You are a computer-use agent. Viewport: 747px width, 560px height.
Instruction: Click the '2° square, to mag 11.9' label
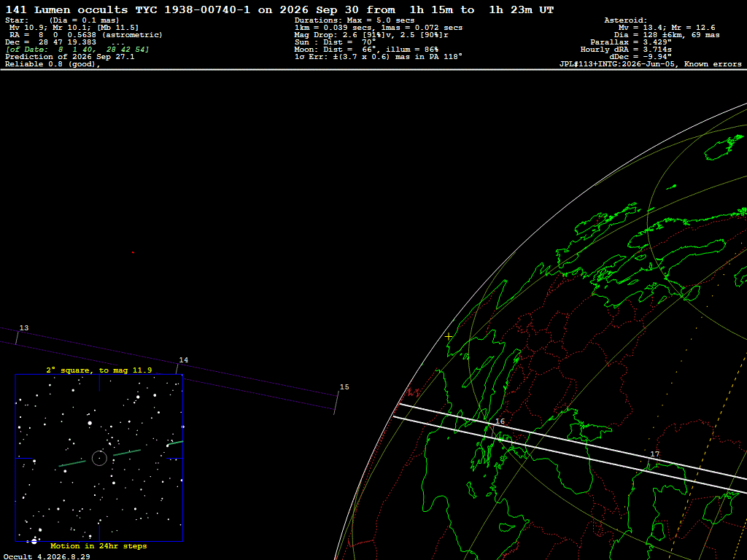coord(99,370)
